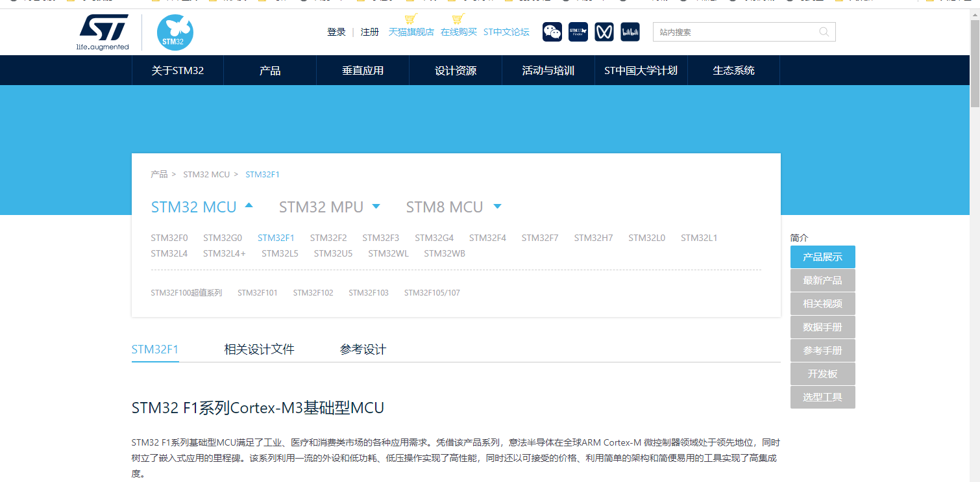Open the WeChat icon

tap(552, 32)
